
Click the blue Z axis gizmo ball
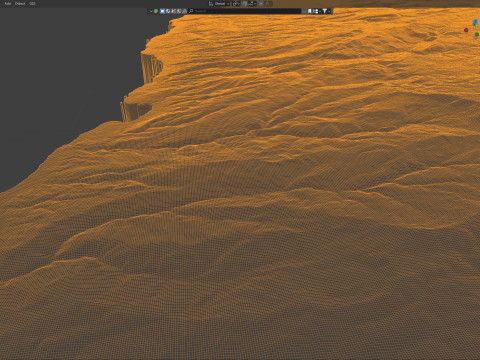tap(475, 22)
